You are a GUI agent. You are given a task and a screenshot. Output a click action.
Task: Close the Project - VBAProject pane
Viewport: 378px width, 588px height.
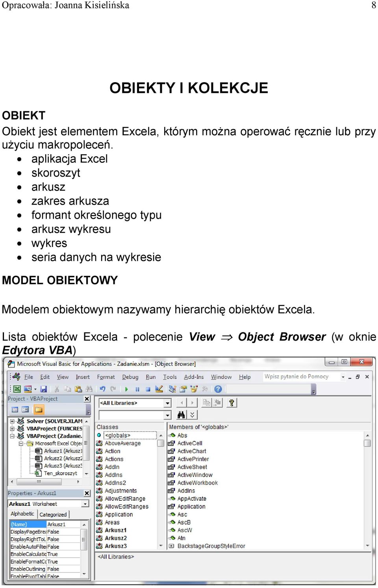[87, 399]
